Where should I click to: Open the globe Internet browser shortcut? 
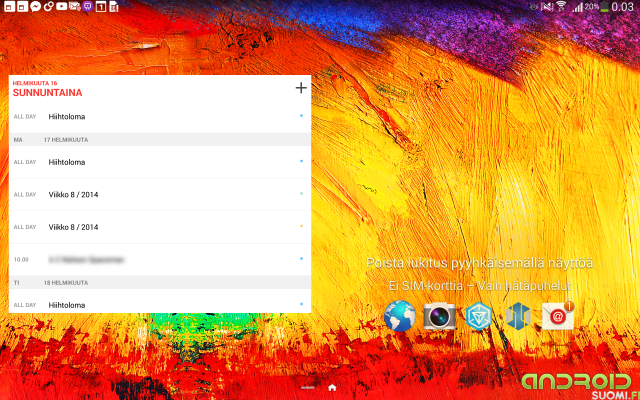[400, 316]
